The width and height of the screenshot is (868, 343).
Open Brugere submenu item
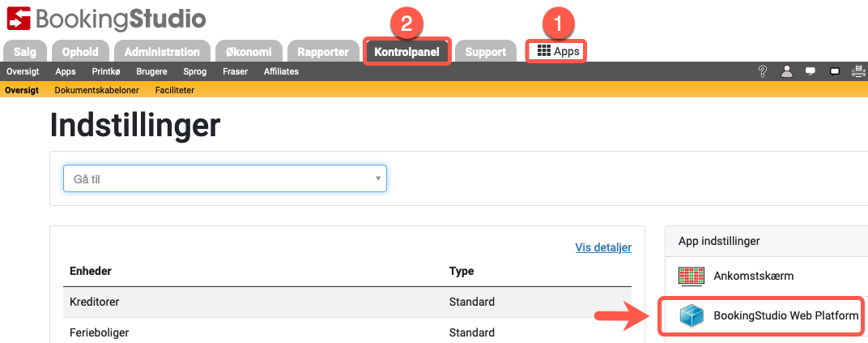coord(151,71)
